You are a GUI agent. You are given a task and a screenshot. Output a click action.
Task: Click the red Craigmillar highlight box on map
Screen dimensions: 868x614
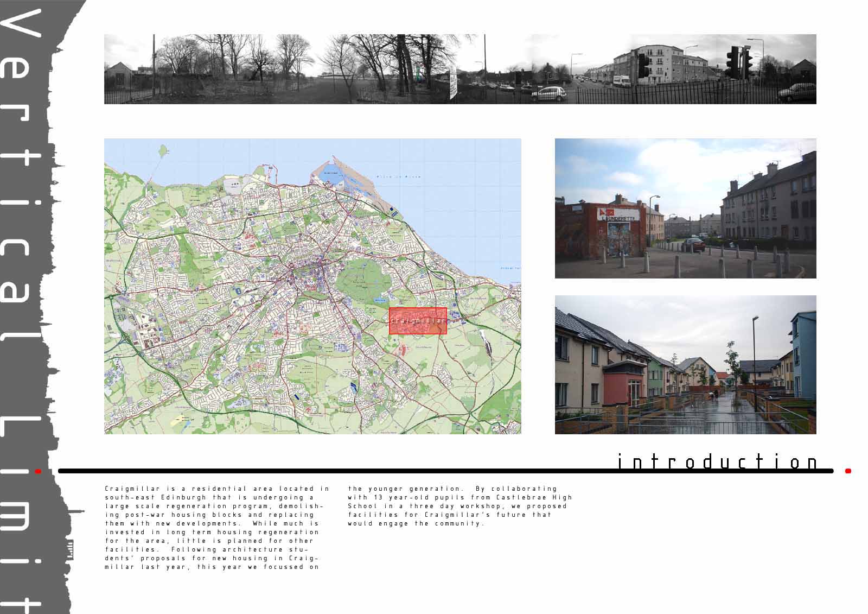point(418,321)
